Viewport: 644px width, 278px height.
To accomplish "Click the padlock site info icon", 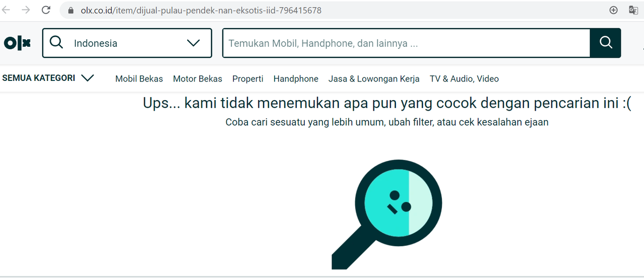I will coord(70,10).
